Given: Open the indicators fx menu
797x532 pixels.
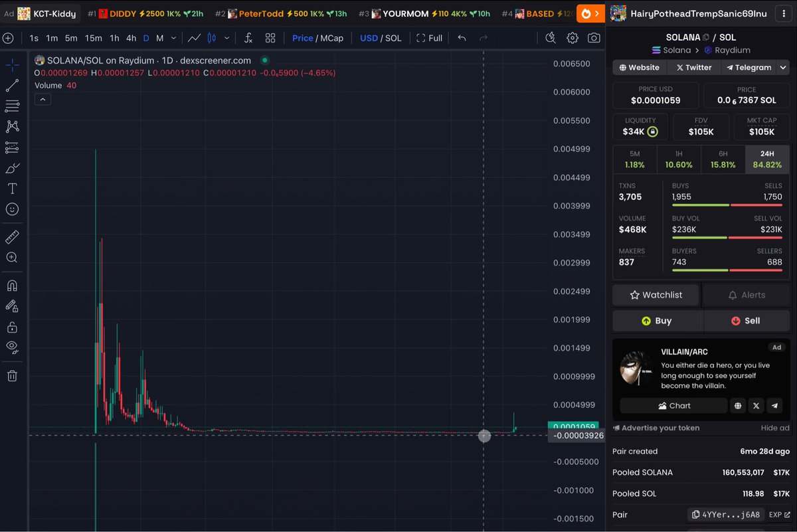Looking at the screenshot, I should [x=248, y=38].
